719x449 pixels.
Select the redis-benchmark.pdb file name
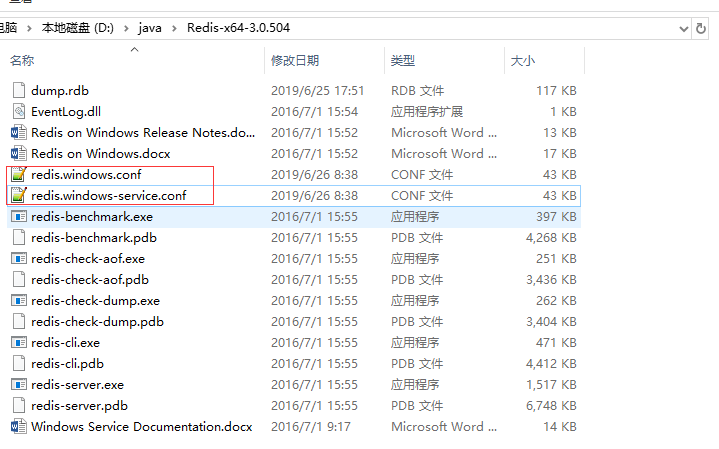coord(94,238)
